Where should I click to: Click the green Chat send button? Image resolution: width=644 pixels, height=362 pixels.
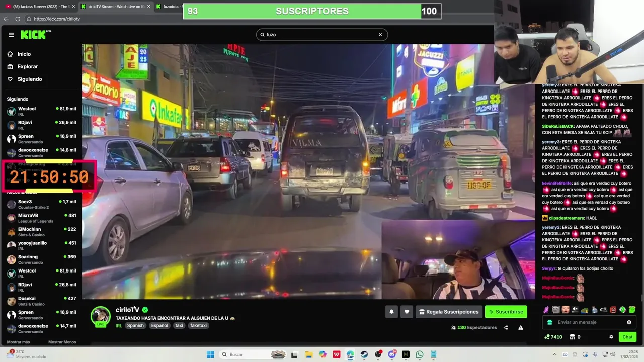(627, 337)
